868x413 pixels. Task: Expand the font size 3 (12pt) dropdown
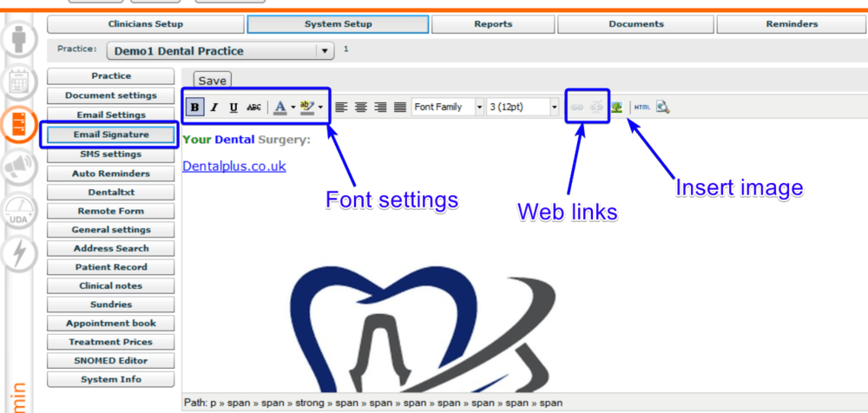pos(555,107)
